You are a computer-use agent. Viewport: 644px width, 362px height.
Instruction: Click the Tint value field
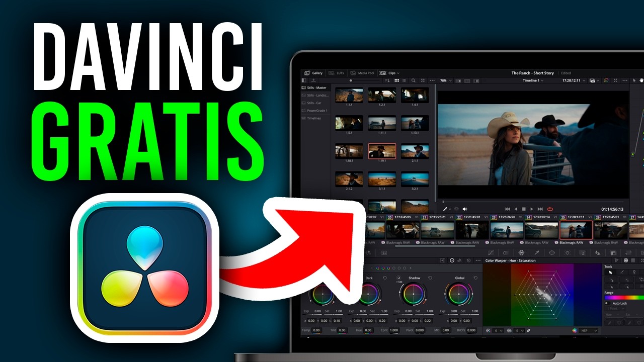click(x=342, y=330)
